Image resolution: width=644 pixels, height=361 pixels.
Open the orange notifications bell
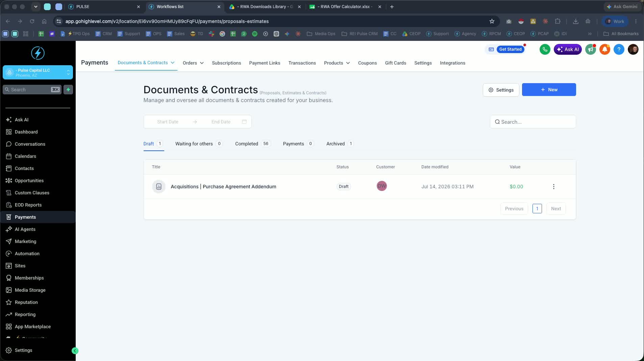click(x=604, y=49)
